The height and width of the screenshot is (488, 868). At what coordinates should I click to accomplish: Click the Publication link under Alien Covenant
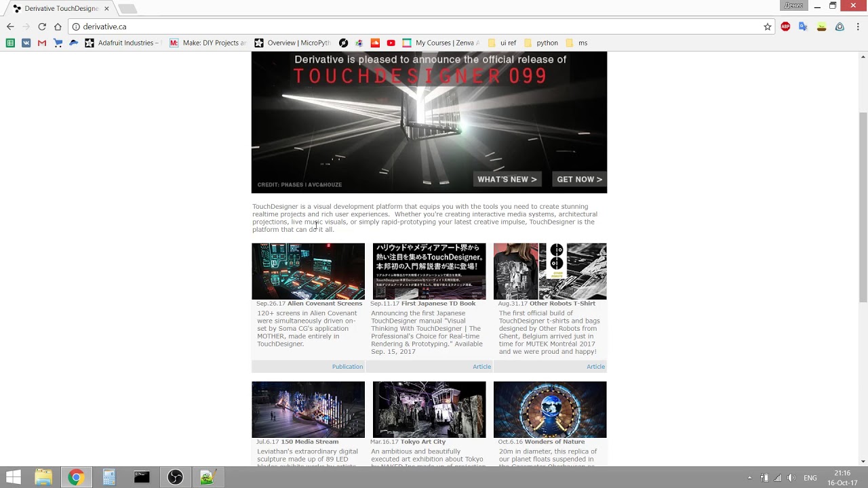347,367
